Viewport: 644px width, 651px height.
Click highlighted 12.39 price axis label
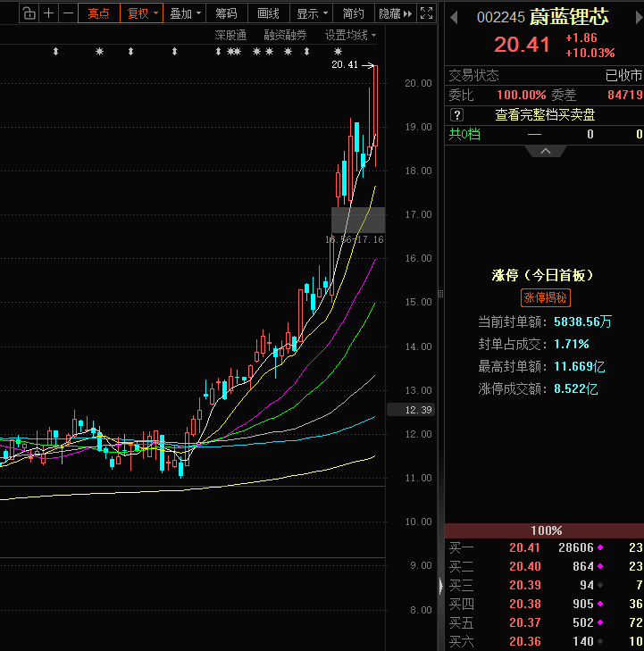(411, 410)
